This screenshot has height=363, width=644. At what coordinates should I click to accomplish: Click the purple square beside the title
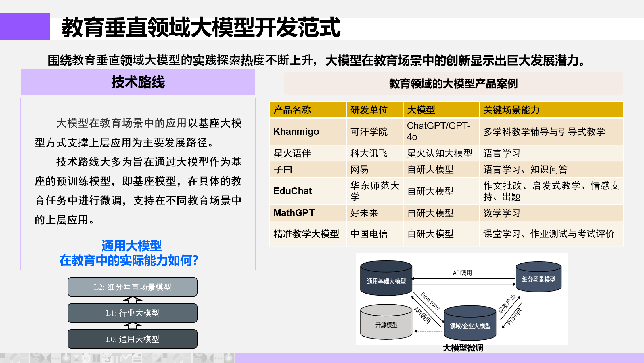point(25,26)
